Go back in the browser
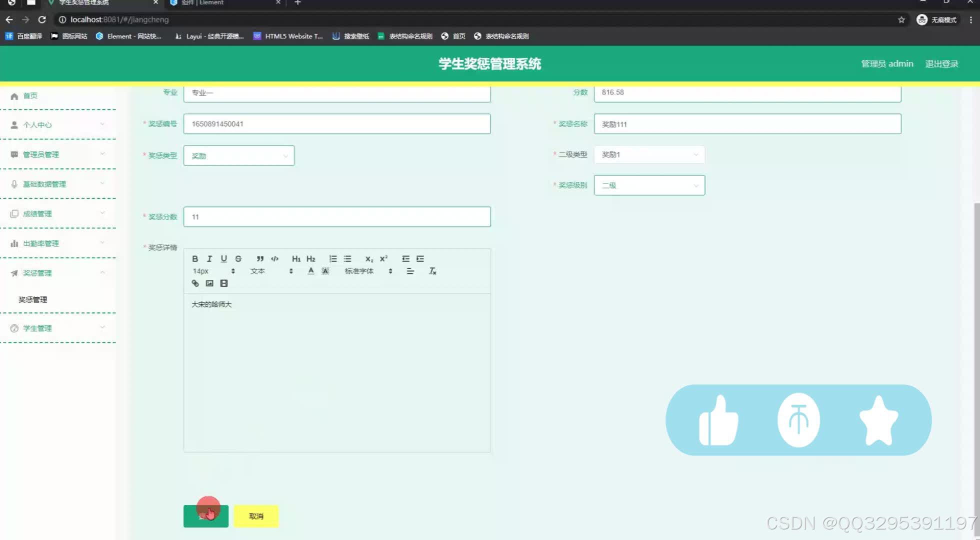980x540 pixels. [x=9, y=19]
